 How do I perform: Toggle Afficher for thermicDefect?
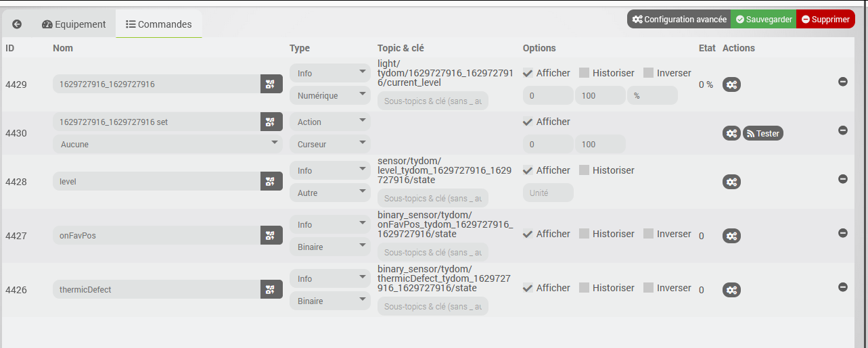[528, 288]
